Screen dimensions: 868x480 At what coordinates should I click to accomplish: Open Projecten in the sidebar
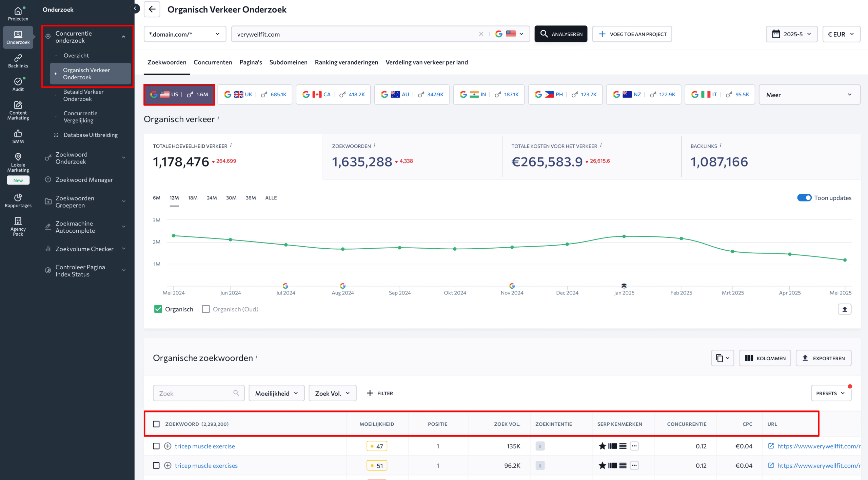coord(18,14)
